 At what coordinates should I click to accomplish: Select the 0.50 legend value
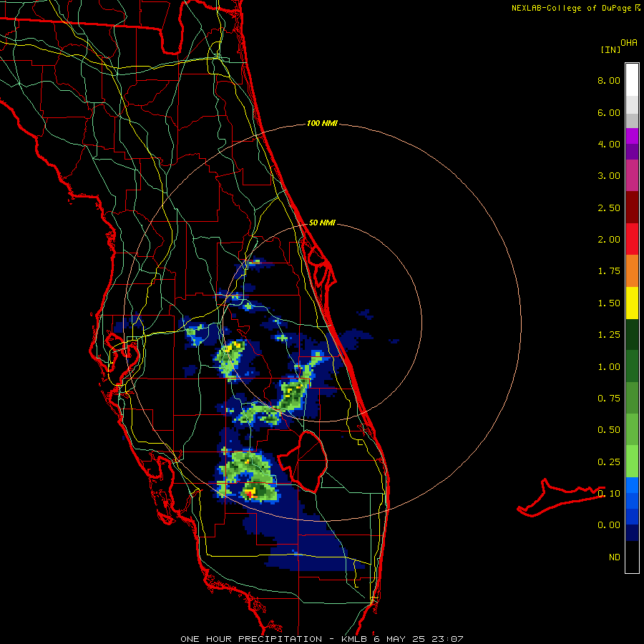point(609,430)
